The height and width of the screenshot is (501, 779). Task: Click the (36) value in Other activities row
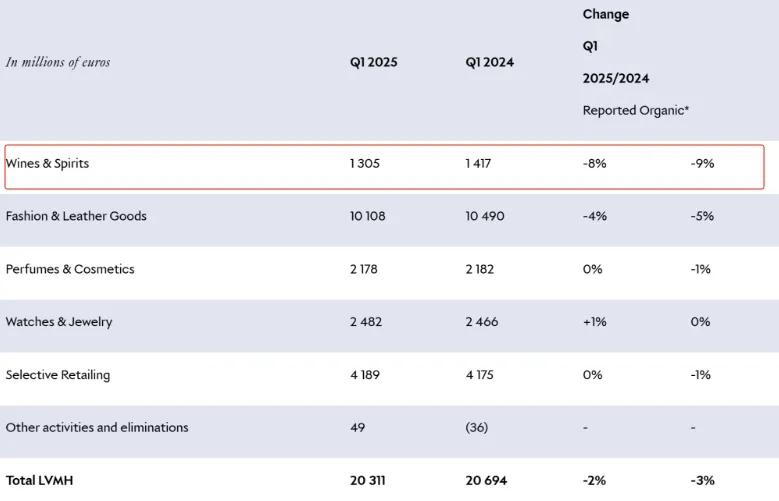pyautogui.click(x=476, y=427)
